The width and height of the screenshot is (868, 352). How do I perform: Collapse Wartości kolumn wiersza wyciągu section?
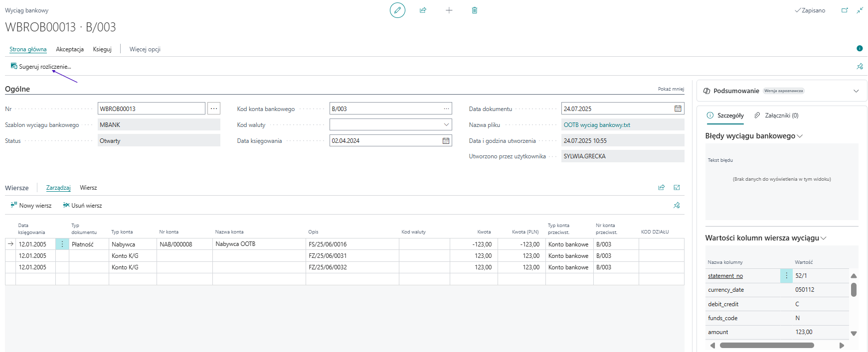click(824, 238)
